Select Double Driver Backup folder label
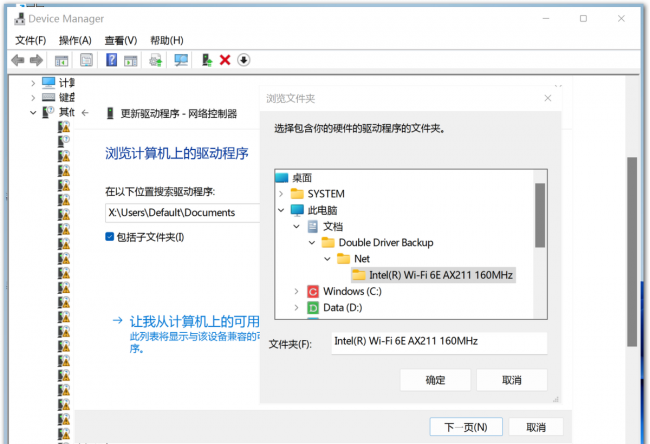650x444 pixels. pyautogui.click(x=386, y=243)
